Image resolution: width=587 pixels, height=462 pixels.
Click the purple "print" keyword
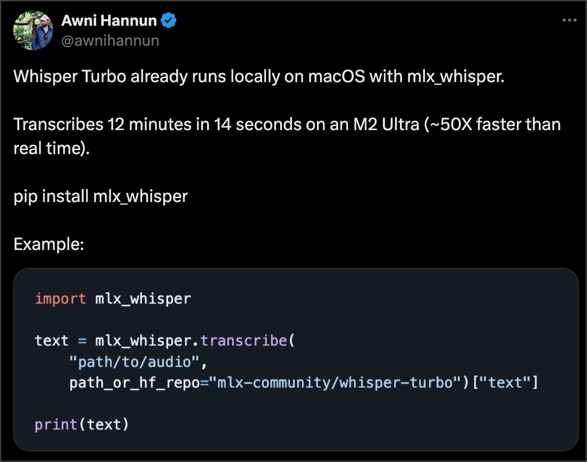tap(56, 425)
